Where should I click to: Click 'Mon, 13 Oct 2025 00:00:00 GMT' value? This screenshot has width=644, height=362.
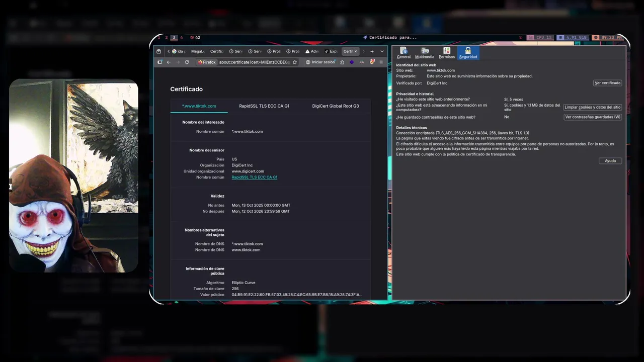[x=261, y=206]
